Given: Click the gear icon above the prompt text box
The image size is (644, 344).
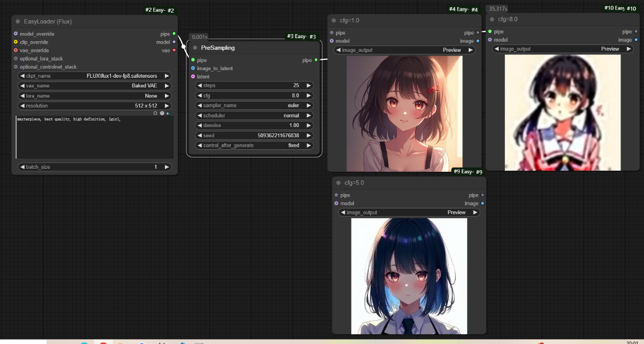Looking at the screenshot, I should [x=162, y=113].
